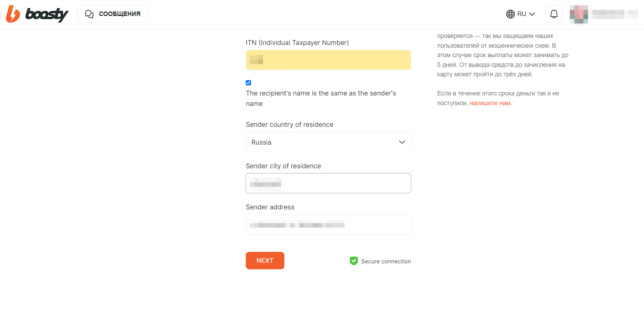Uncheck the recipient's name same as sender checkbox
This screenshot has height=317, width=644.
[x=248, y=83]
